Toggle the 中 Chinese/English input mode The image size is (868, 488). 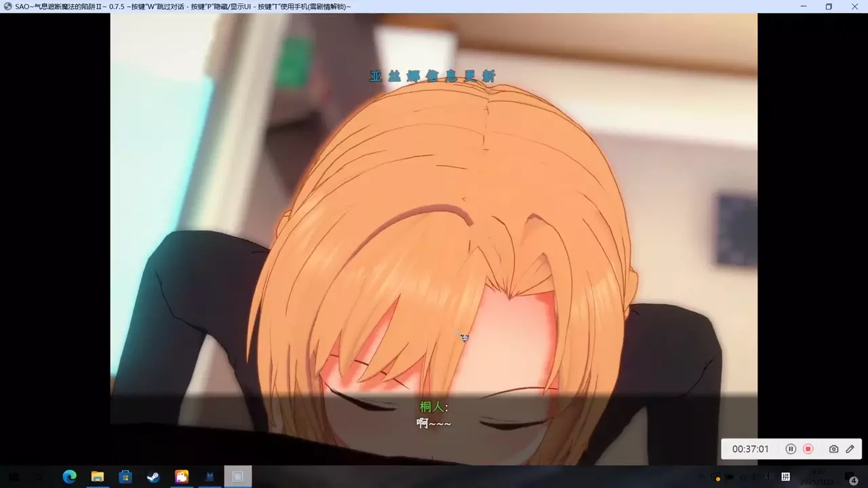tap(770, 476)
